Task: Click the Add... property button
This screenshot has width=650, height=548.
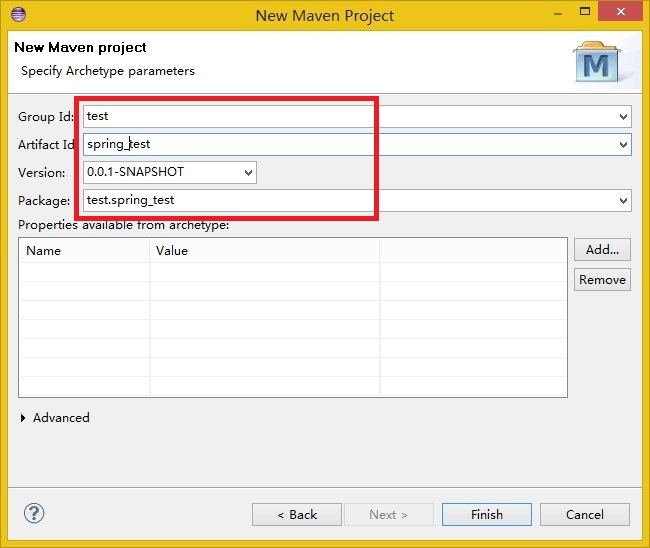Action: tap(602, 250)
